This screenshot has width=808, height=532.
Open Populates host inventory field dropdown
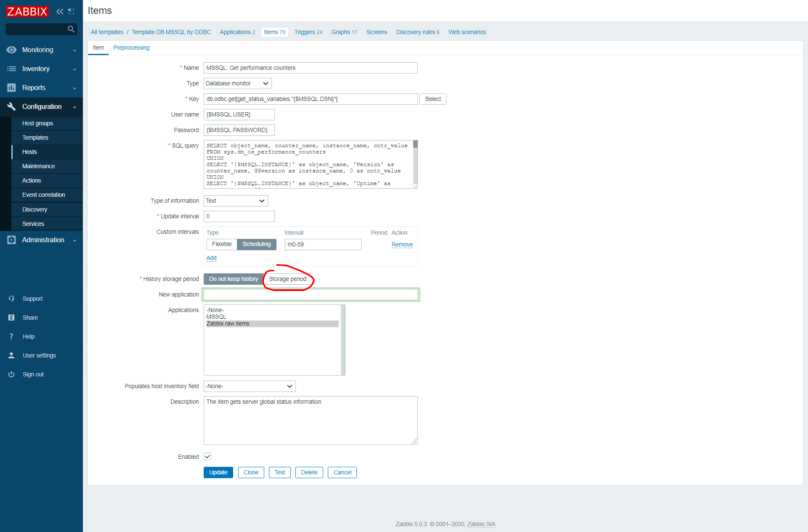pos(250,386)
